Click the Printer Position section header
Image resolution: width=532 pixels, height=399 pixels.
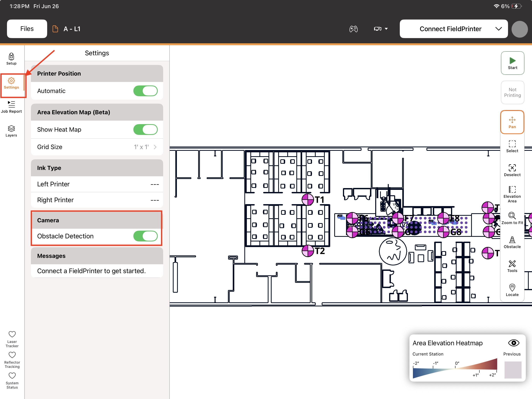97,74
